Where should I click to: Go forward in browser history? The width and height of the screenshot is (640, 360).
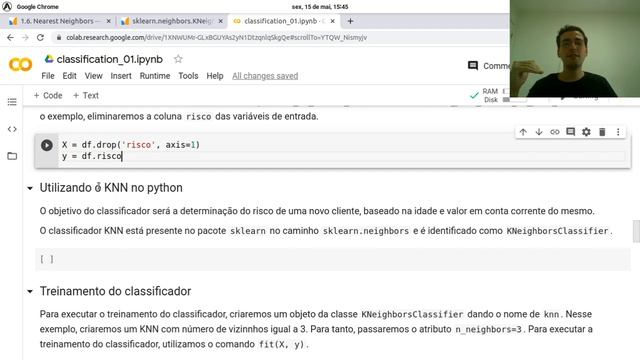point(25,37)
